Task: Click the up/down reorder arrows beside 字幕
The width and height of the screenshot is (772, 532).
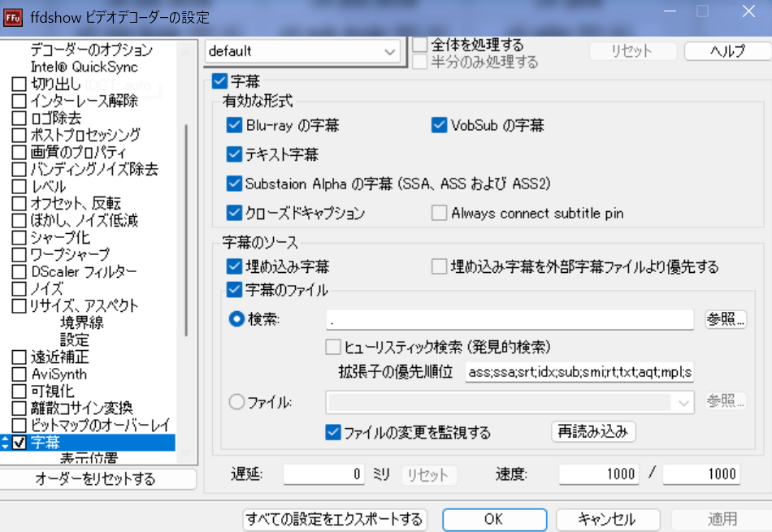Action: tap(5, 443)
